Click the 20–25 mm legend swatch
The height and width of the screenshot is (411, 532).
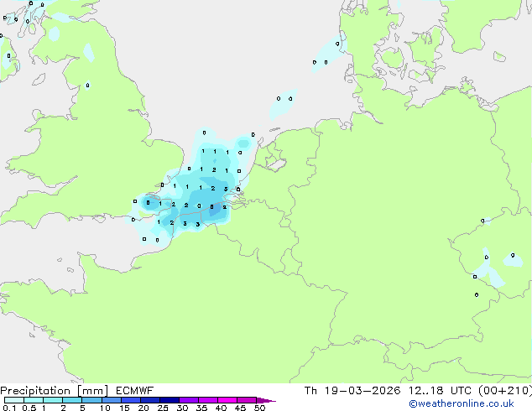pos(150,400)
